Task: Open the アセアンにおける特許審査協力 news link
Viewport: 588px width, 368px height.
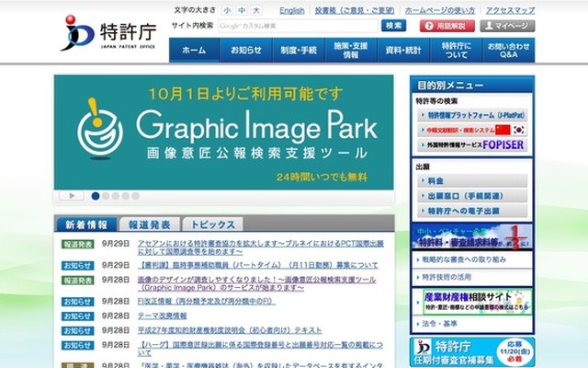Action: [261, 247]
